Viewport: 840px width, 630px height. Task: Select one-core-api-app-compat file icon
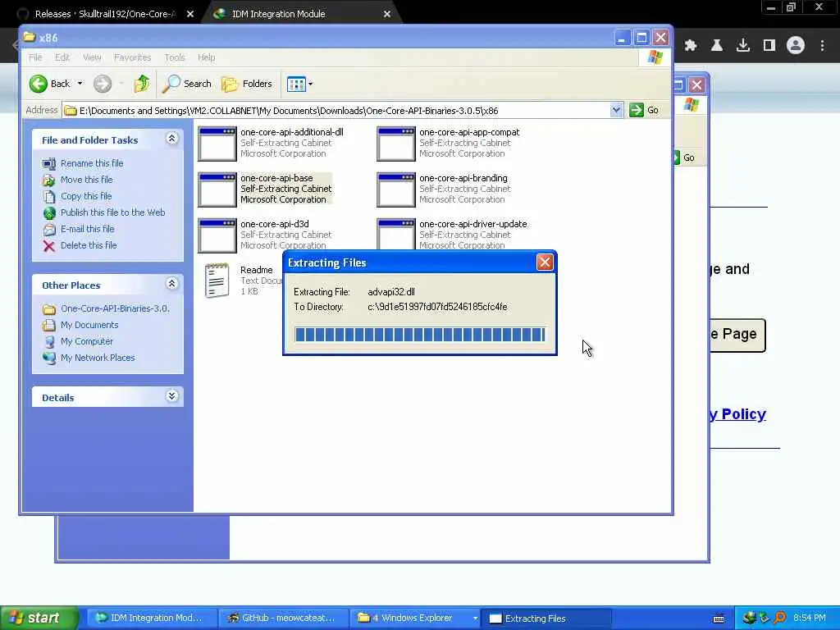(x=396, y=144)
